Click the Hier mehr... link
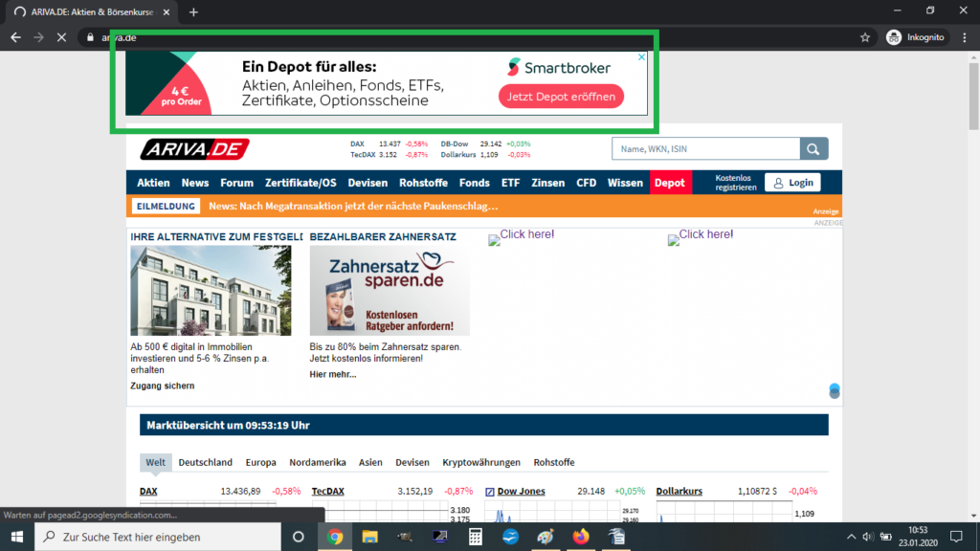980x551 pixels. point(332,374)
